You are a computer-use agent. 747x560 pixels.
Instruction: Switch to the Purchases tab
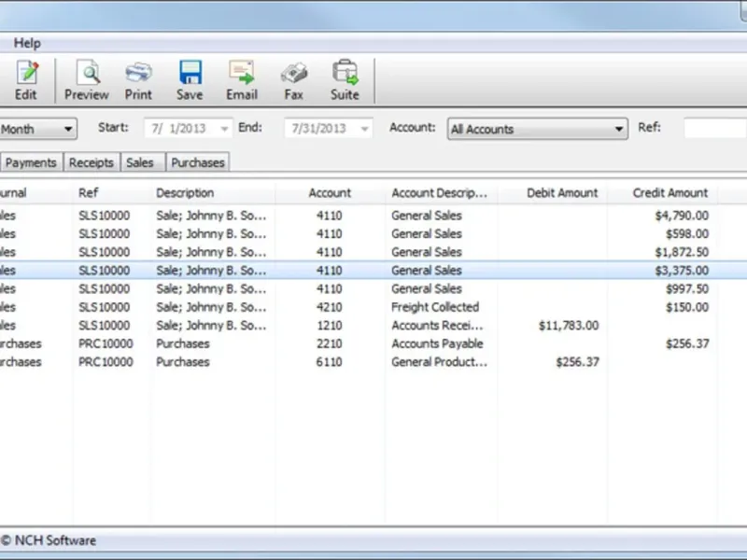[198, 162]
